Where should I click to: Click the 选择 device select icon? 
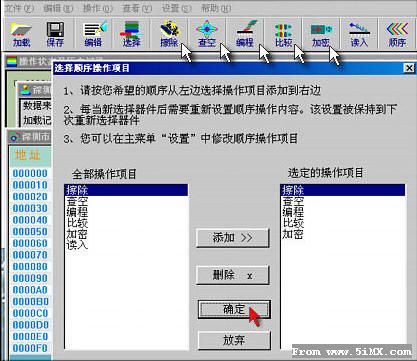[x=131, y=34]
